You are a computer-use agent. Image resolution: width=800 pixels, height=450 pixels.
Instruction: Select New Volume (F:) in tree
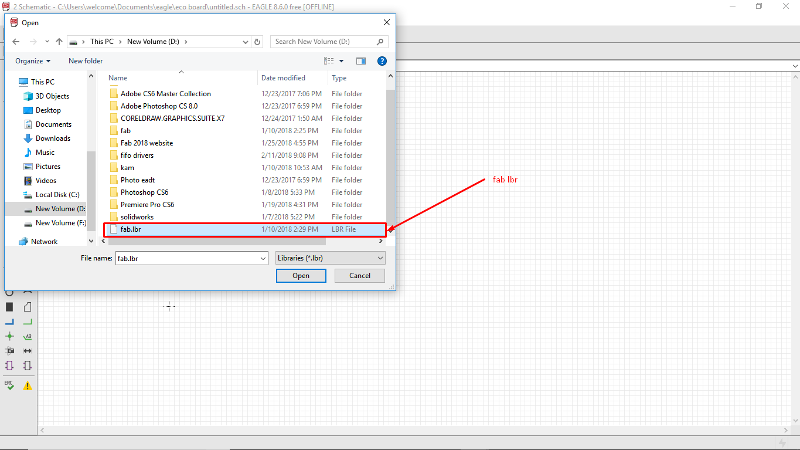coord(60,222)
